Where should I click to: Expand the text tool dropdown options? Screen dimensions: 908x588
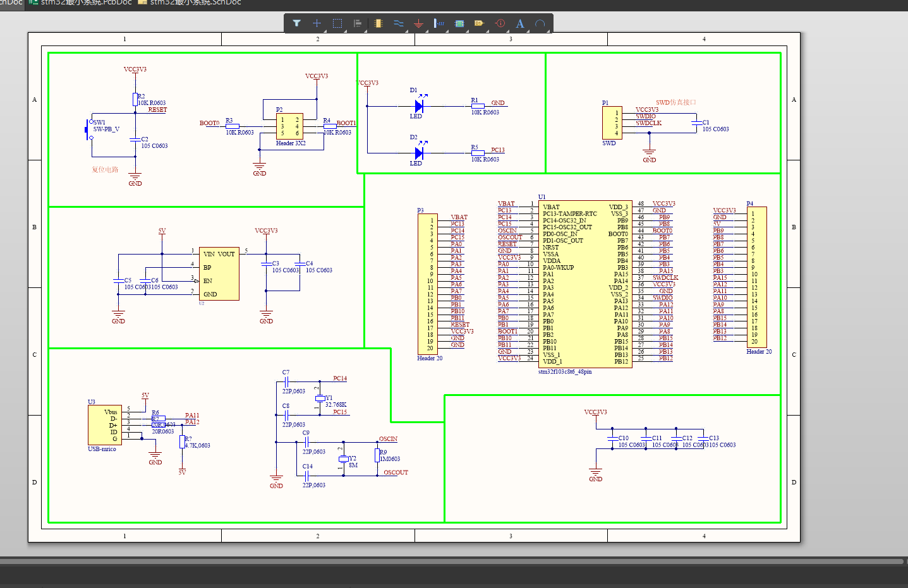tap(528, 32)
